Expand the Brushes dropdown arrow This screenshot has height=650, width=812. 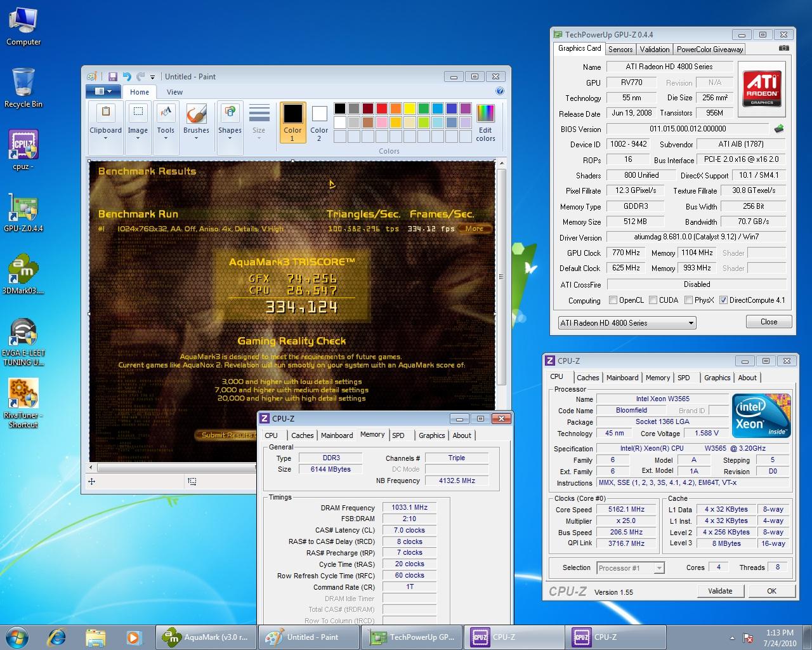pos(196,138)
